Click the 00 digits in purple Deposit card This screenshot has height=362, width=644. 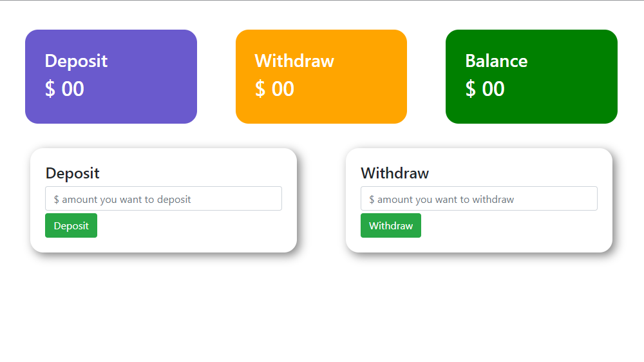pos(73,89)
